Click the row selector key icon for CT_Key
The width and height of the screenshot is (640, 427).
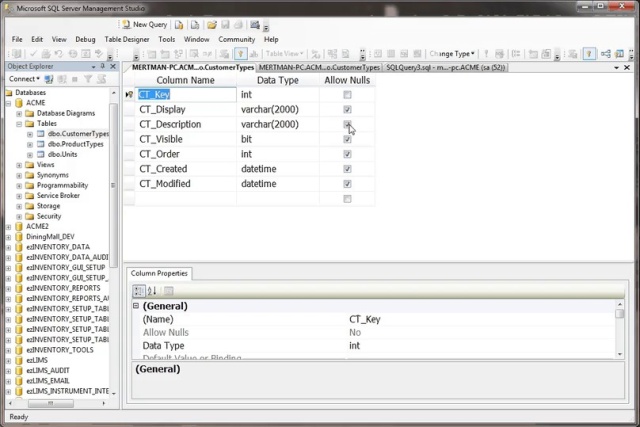pyautogui.click(x=129, y=95)
